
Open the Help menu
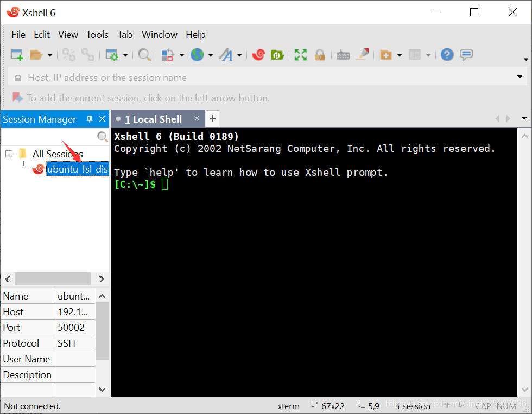(195, 35)
